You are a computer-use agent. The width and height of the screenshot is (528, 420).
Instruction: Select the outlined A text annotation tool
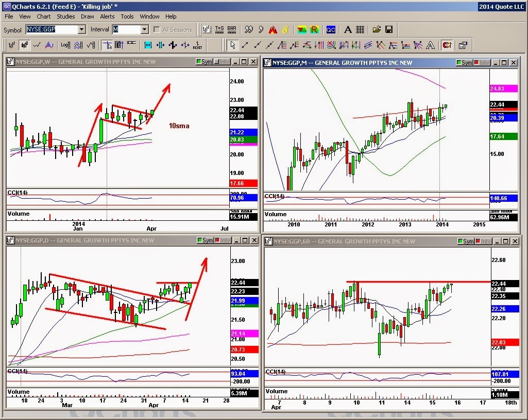[x=430, y=45]
